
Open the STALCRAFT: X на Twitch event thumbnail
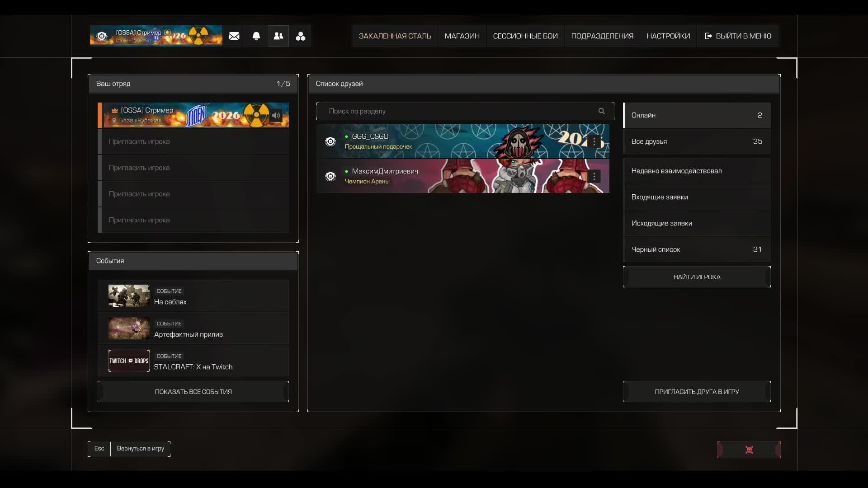tap(129, 361)
